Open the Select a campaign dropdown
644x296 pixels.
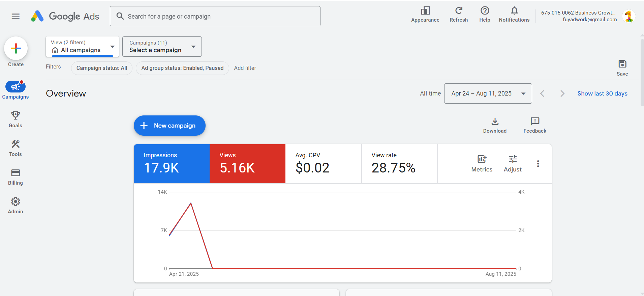point(162,47)
